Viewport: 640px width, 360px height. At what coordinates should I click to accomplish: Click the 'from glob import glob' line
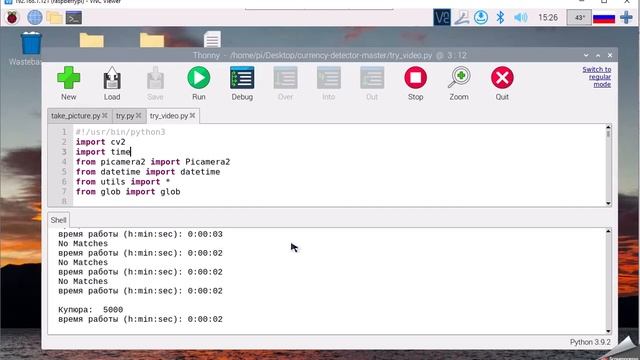[x=128, y=192]
